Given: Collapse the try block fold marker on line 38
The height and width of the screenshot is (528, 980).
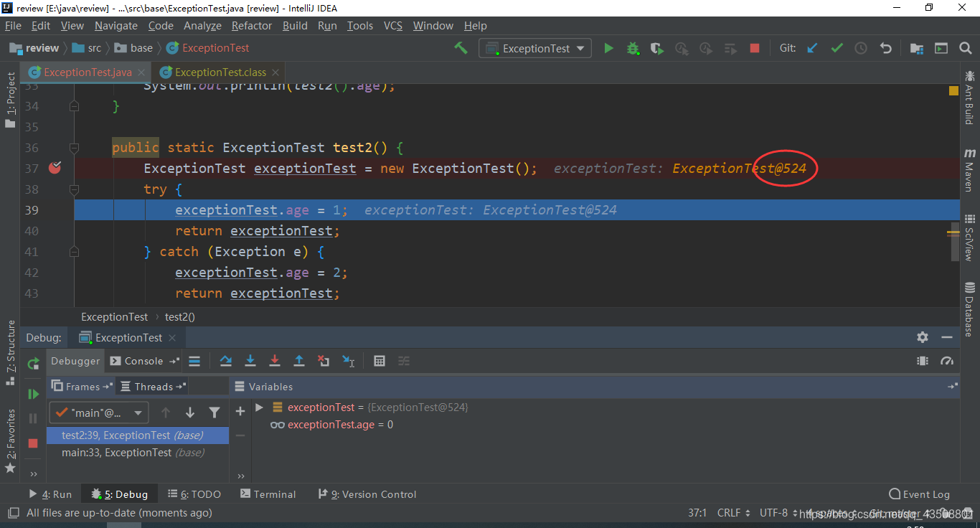Looking at the screenshot, I should click(74, 189).
